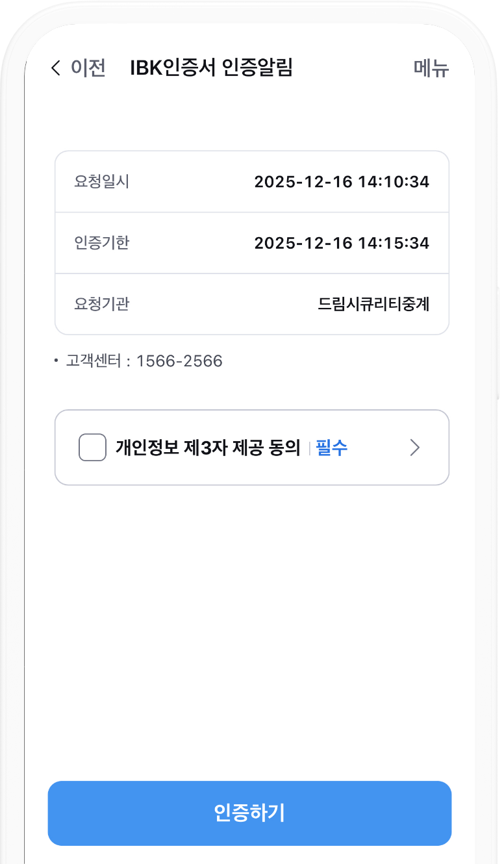Click the 드림시큐리티중계 agency name
Image resolution: width=504 pixels, height=864 pixels.
click(373, 304)
